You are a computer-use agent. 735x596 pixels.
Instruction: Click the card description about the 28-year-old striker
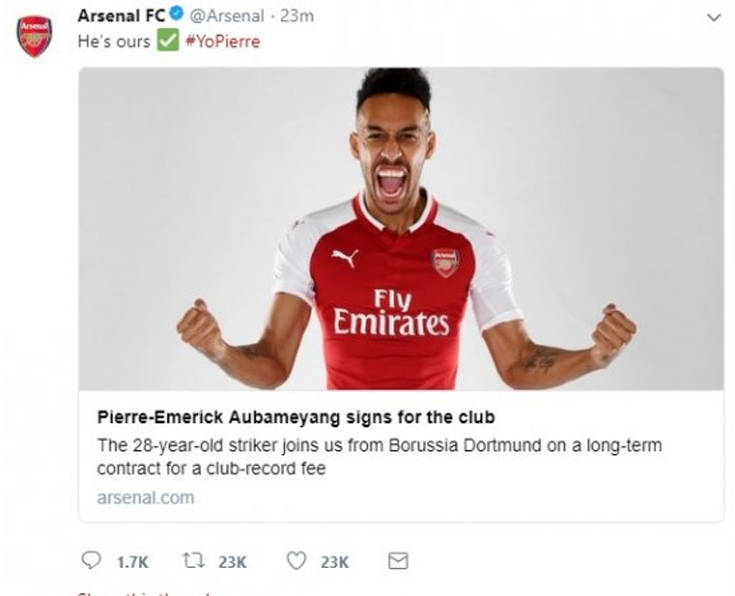[380, 456]
